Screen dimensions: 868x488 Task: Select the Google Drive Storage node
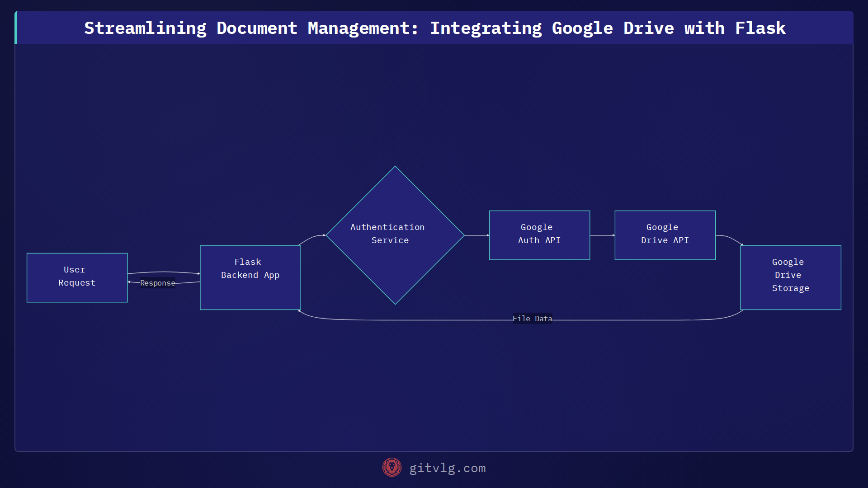click(x=791, y=277)
